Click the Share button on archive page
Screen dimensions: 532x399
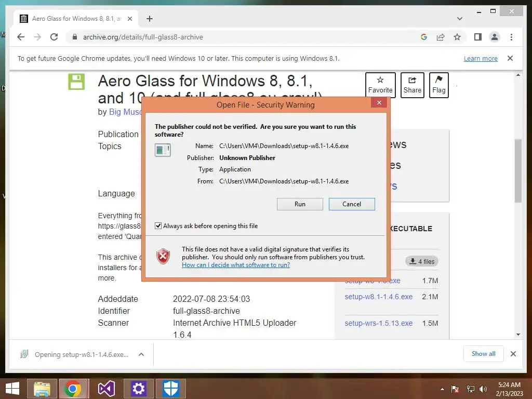point(412,85)
